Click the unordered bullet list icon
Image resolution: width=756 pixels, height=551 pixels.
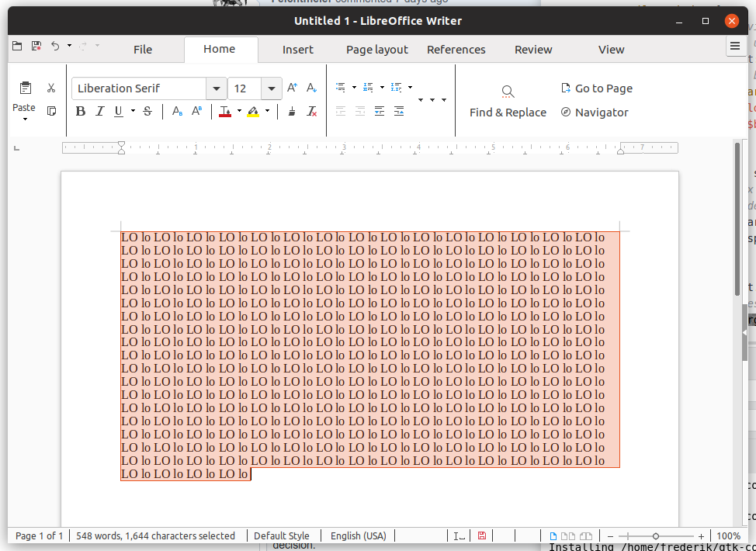click(x=341, y=87)
